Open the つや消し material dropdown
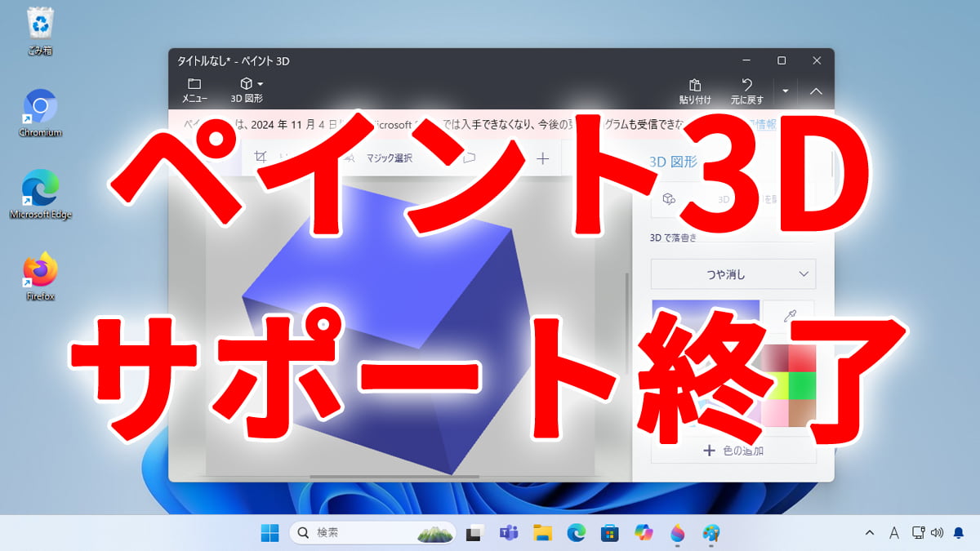 733,274
